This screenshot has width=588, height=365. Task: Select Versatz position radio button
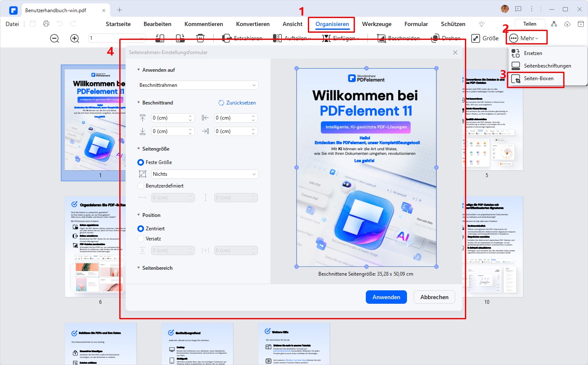(x=141, y=239)
